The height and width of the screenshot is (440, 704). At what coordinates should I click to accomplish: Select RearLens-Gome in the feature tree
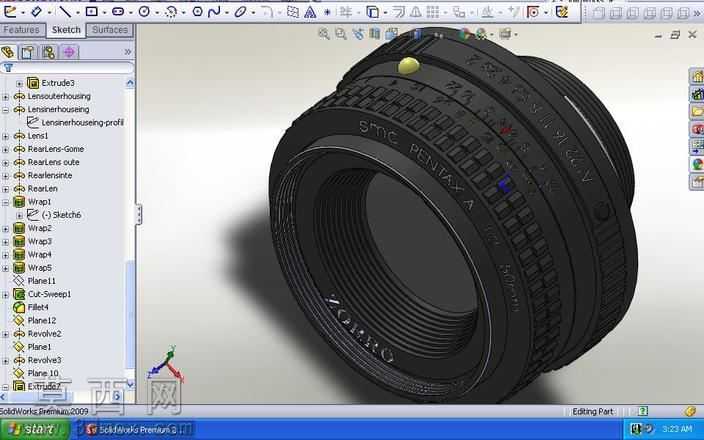(56, 149)
